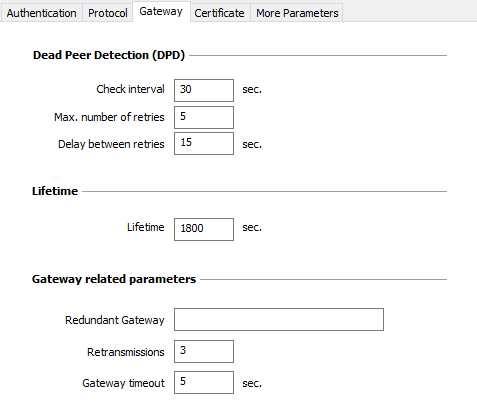Click the Delay between retries field

click(x=204, y=144)
